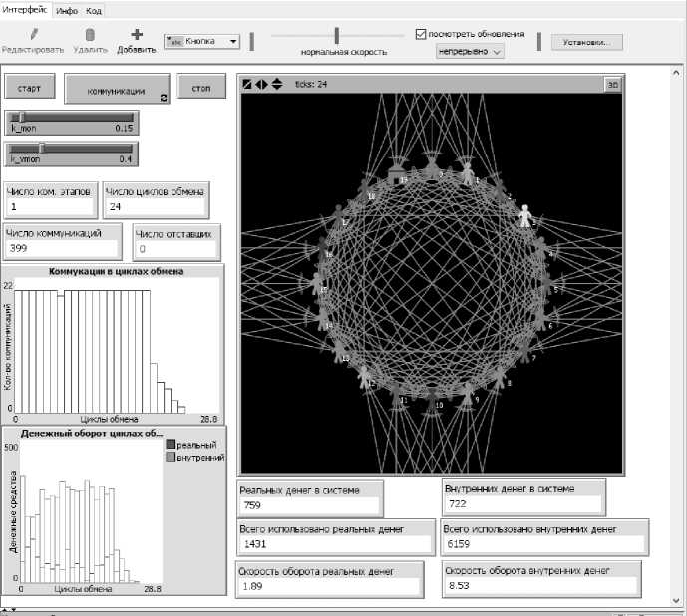Select person agent number 15

point(317,284)
